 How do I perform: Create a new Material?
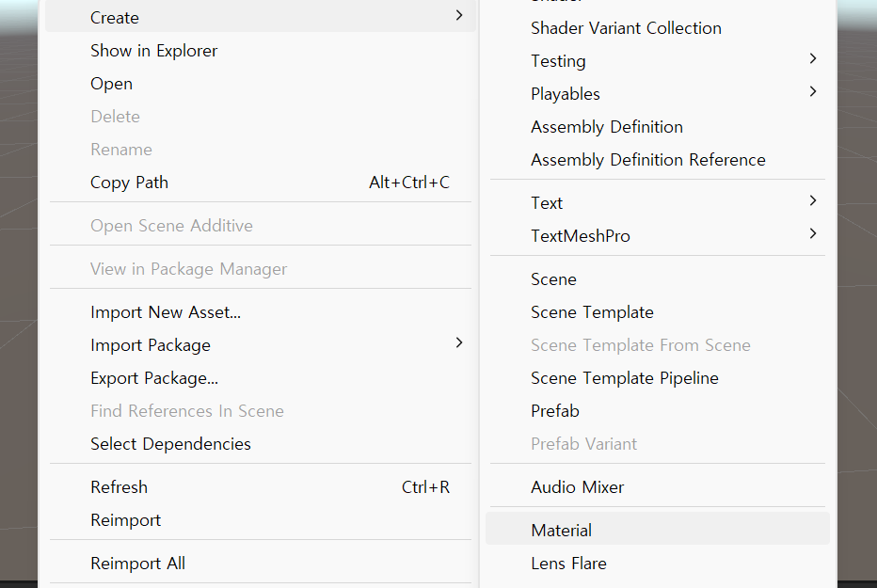click(x=561, y=531)
